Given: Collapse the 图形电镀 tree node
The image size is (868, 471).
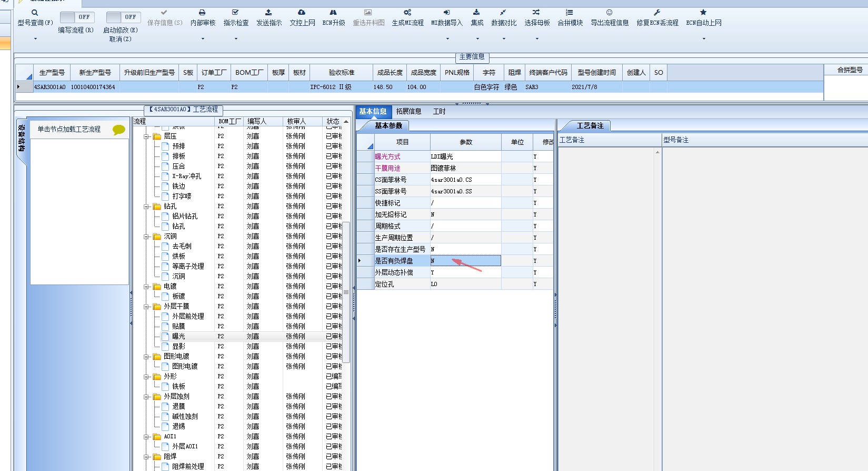Looking at the screenshot, I should point(147,357).
